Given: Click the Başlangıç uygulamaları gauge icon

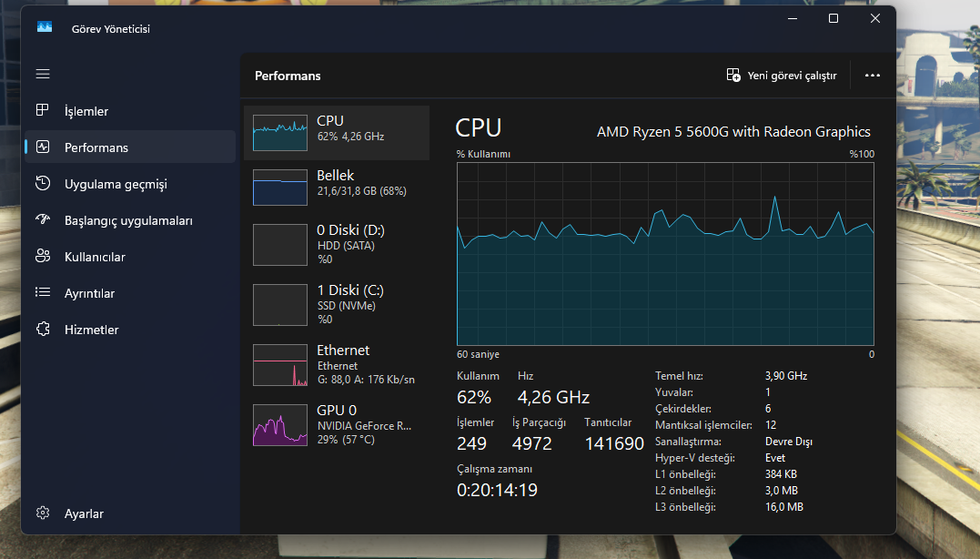Looking at the screenshot, I should [43, 219].
